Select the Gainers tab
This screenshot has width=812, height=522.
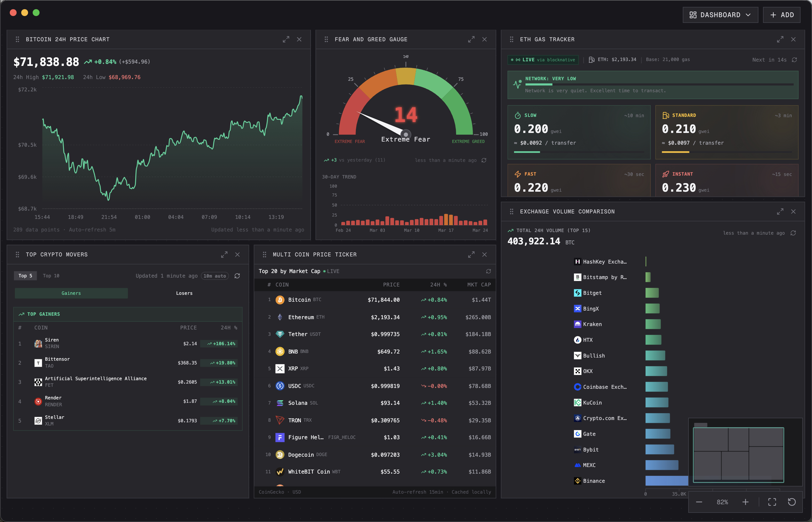point(71,293)
